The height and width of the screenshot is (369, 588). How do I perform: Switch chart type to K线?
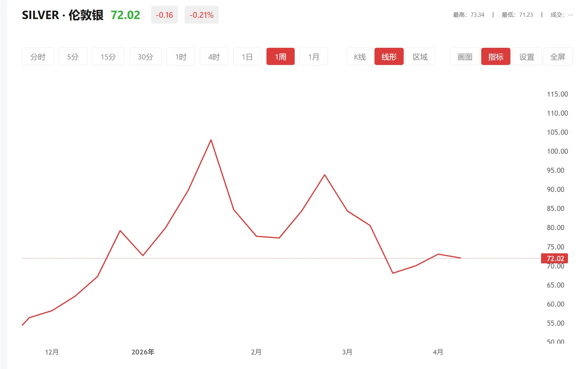(360, 57)
